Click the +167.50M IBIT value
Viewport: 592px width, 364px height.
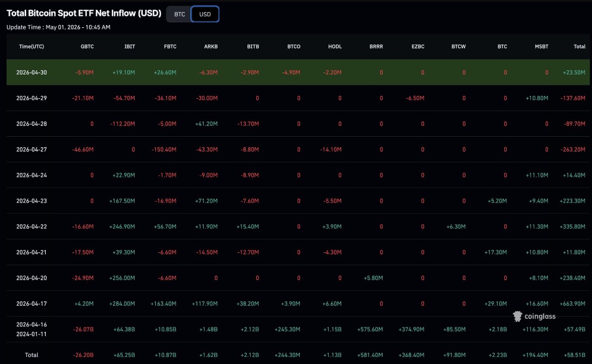point(122,201)
